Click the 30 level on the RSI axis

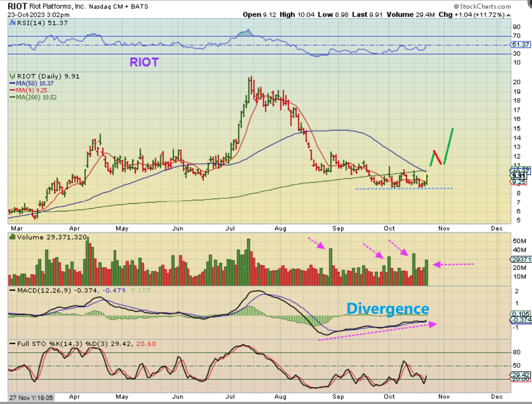(x=517, y=53)
